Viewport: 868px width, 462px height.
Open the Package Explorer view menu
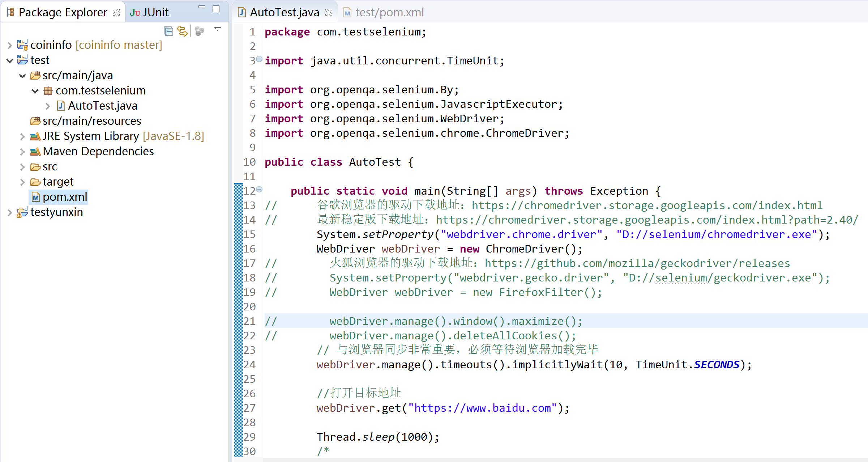click(x=218, y=29)
